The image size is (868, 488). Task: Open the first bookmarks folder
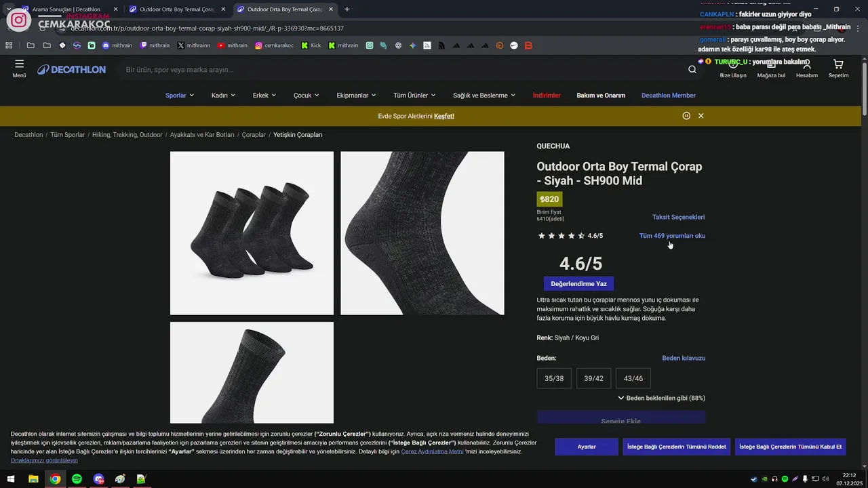tap(31, 45)
